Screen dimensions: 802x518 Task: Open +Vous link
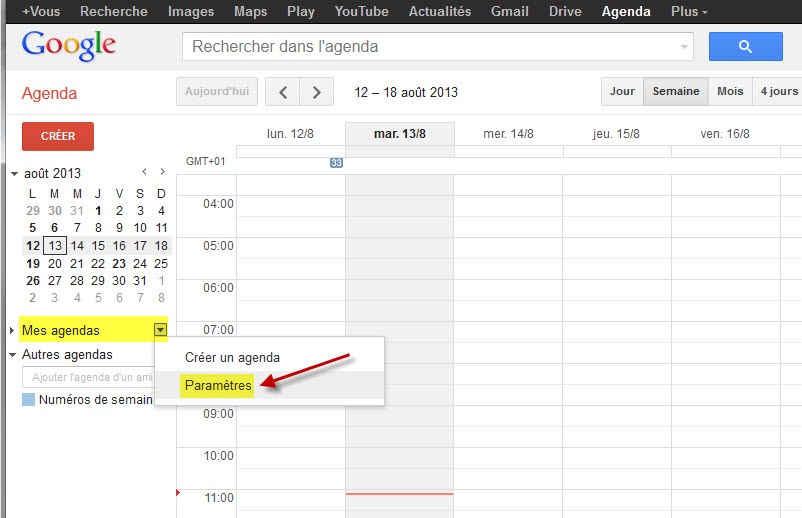point(41,11)
